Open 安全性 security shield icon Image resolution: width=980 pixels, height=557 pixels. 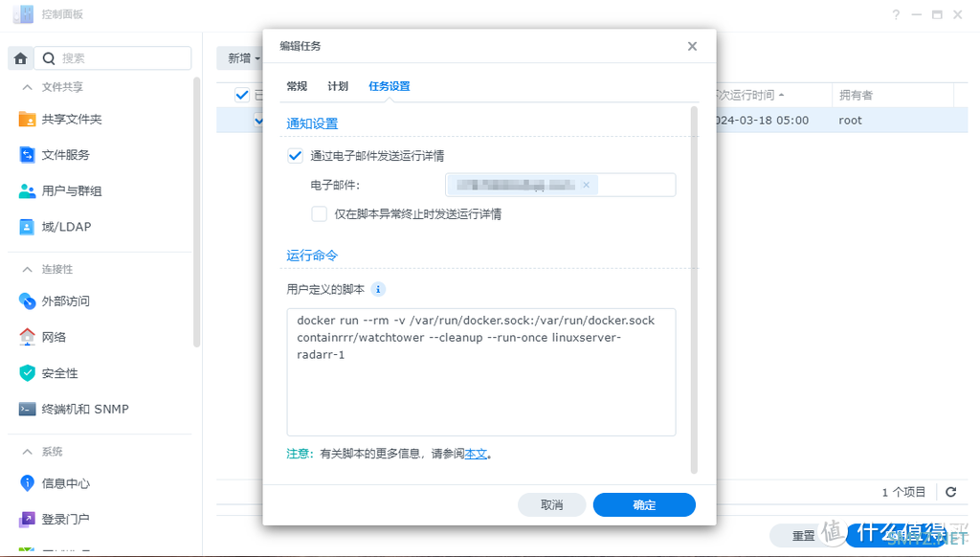click(27, 373)
